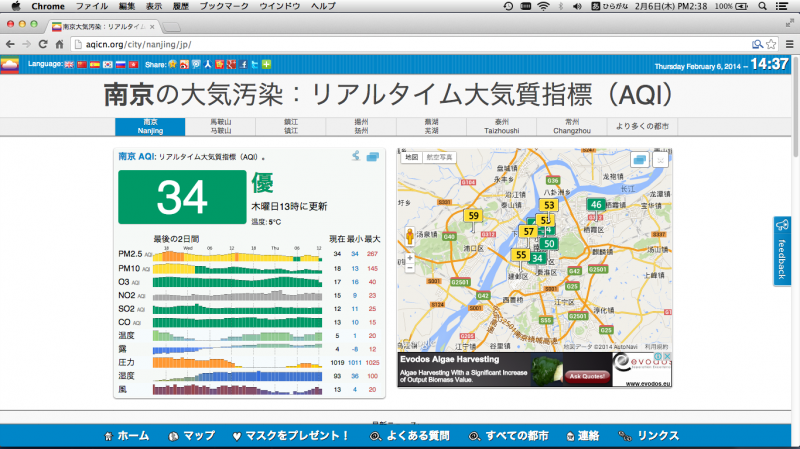Switch map to 地図 view

(411, 158)
